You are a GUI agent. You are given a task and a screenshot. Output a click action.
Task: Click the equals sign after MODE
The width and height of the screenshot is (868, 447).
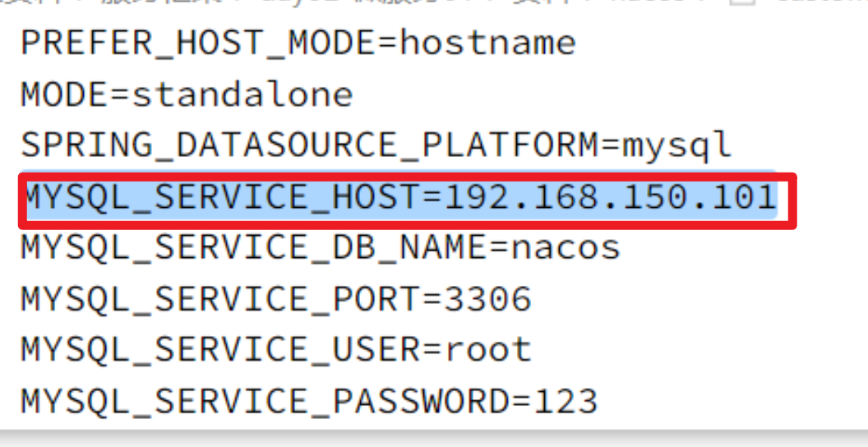coord(121,95)
